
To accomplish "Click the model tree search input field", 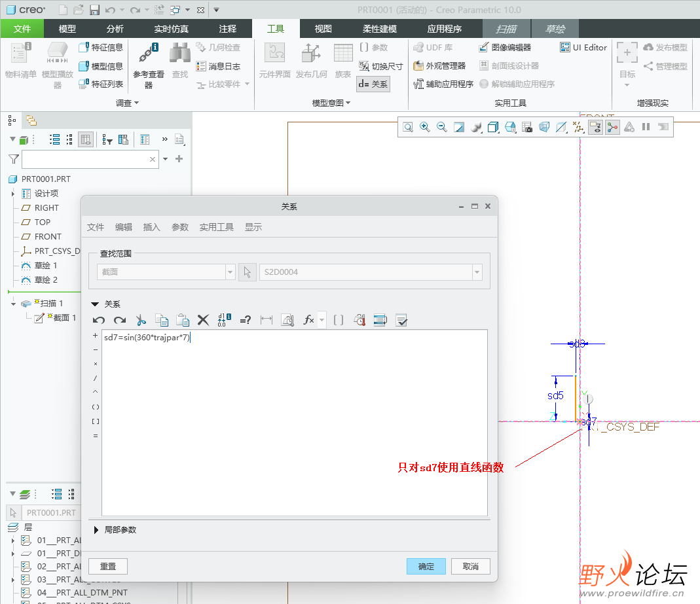I will pos(90,159).
